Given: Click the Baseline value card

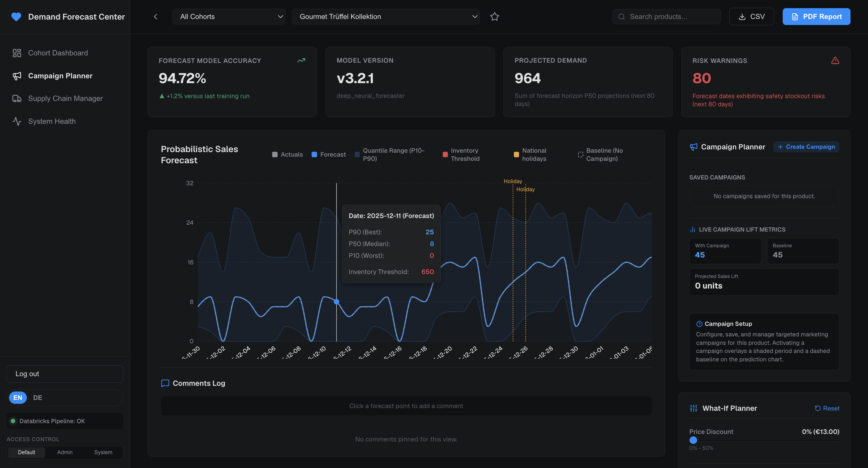Looking at the screenshot, I should [803, 251].
